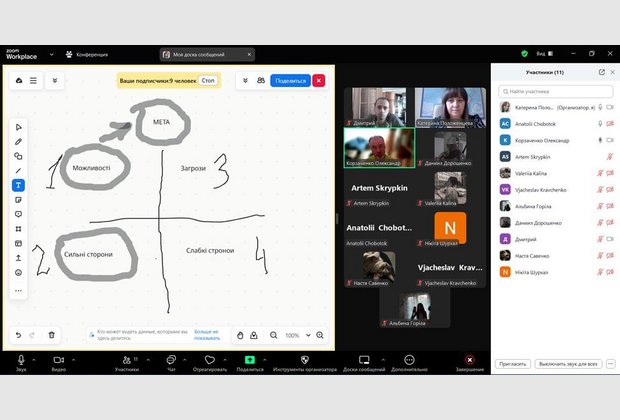This screenshot has width=620, height=420.
Task: Toggle camera with the Видео button
Action: click(x=58, y=362)
